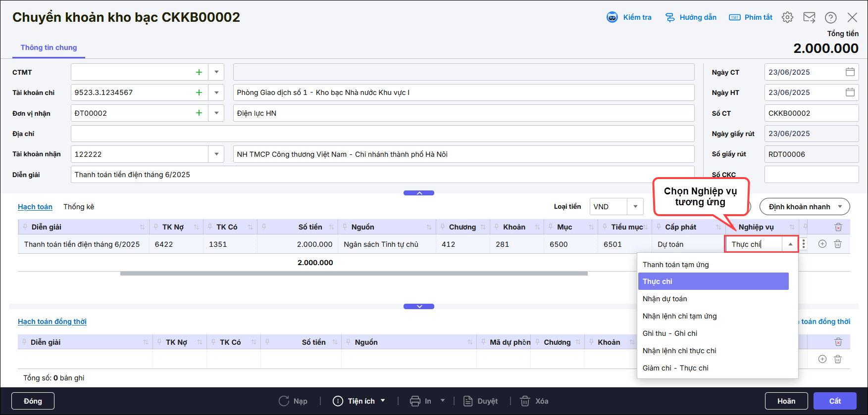Screen dimensions: 868x415
Task: Select Thanh toán tạm ứng from list
Action: tap(675, 265)
